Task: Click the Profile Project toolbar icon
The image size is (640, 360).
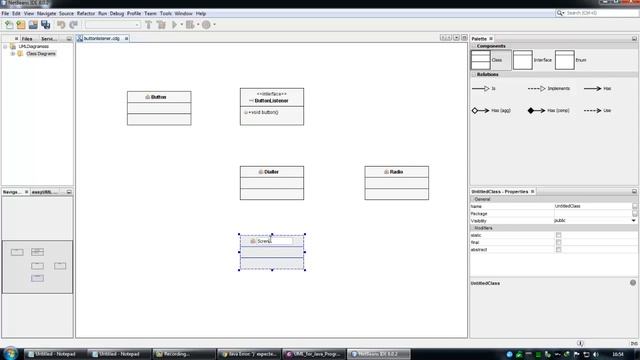Action: pos(206,25)
